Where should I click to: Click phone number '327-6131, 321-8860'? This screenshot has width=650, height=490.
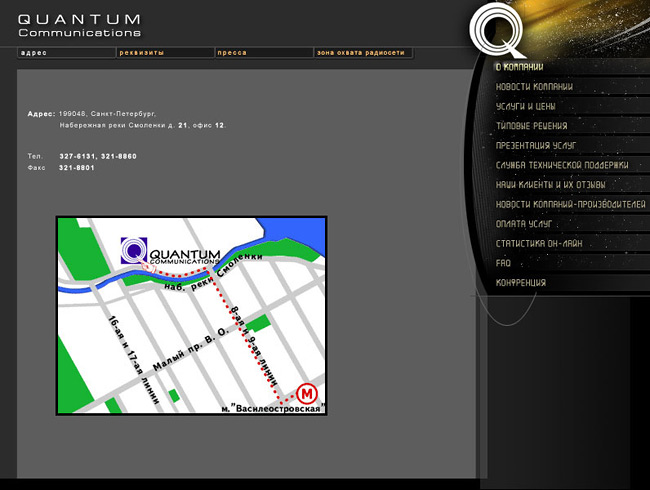(x=98, y=156)
